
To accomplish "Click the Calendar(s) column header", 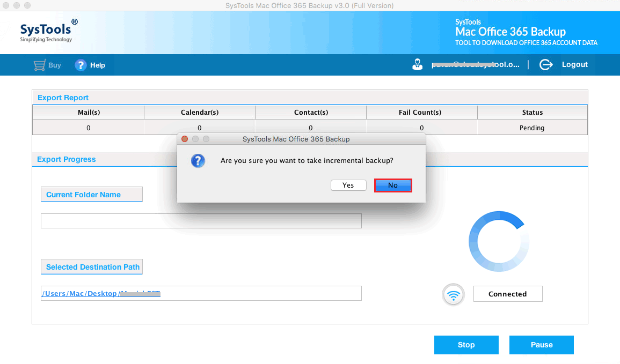I will (200, 112).
